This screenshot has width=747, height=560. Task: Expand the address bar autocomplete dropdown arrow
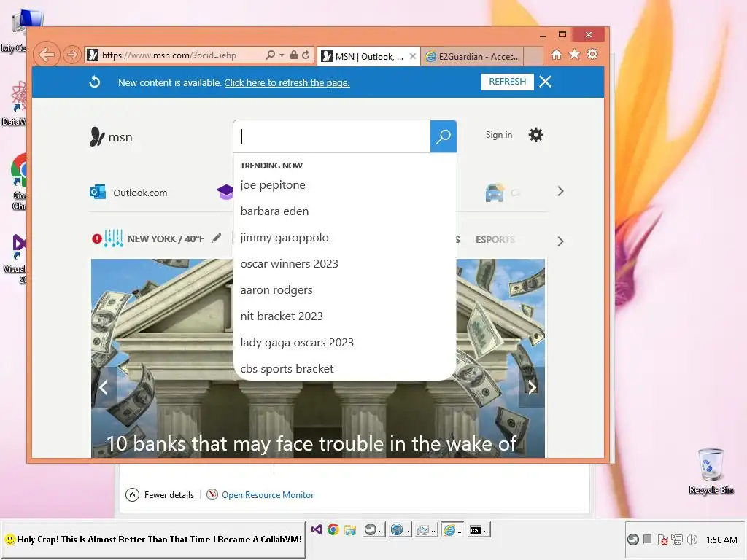tap(282, 55)
